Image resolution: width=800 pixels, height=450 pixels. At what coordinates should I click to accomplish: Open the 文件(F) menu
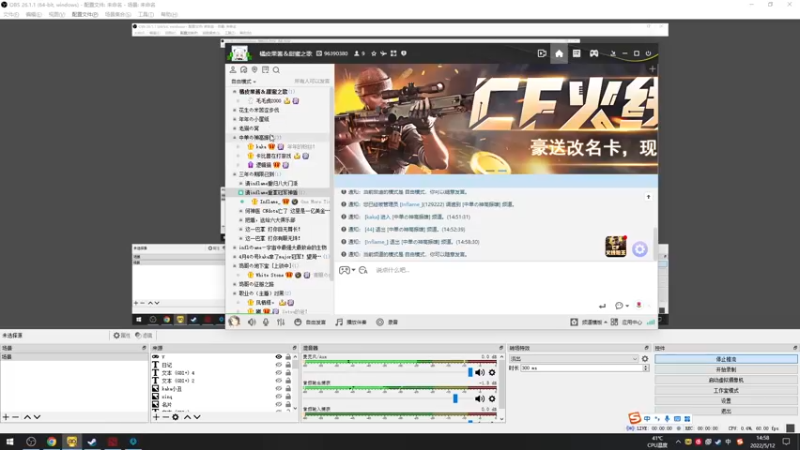pyautogui.click(x=11, y=14)
